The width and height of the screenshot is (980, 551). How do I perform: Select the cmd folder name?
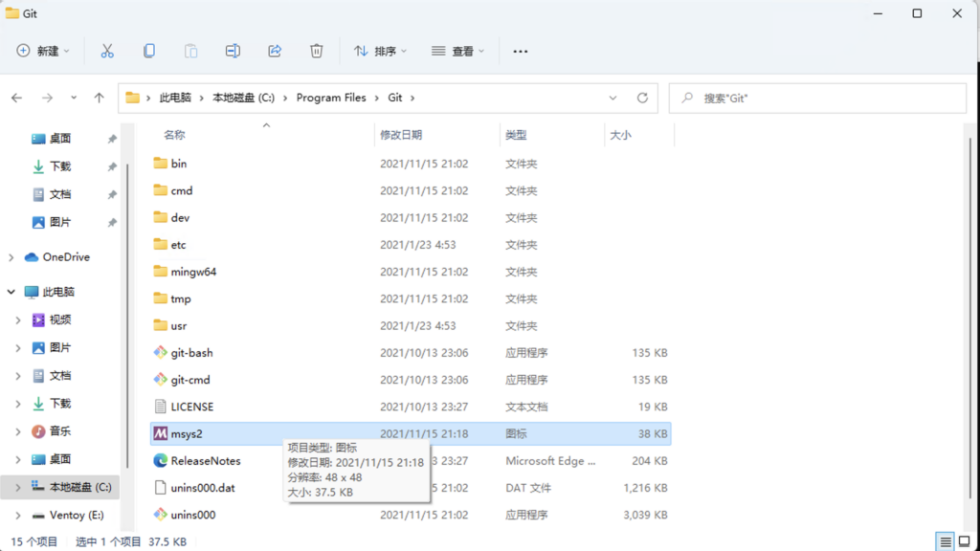[x=182, y=190]
